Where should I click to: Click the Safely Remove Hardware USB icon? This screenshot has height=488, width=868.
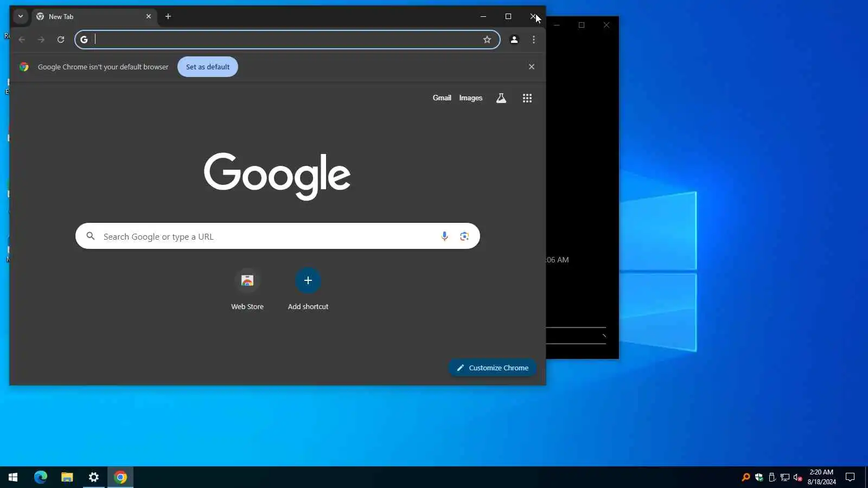(x=772, y=477)
